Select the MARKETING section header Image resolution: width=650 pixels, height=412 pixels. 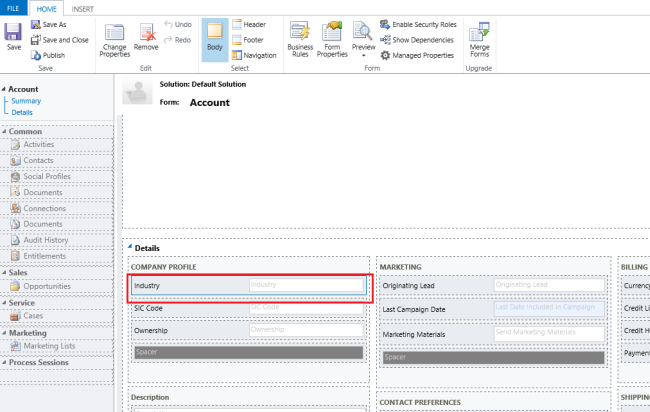[400, 267]
